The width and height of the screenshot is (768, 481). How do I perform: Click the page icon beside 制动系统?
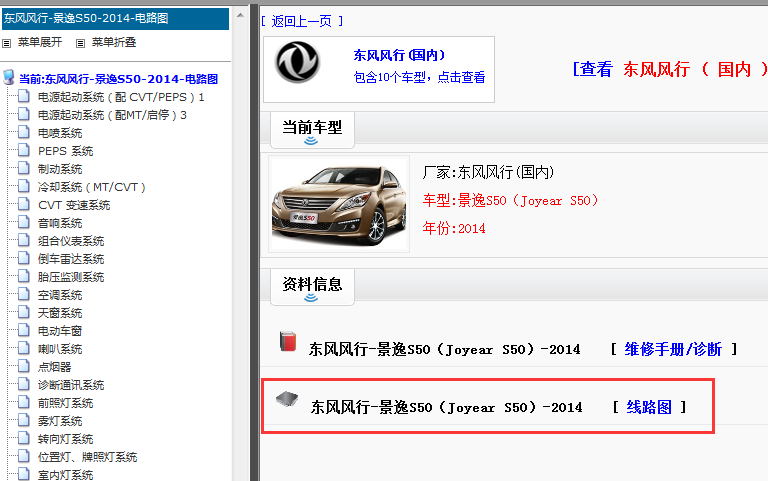pos(24,168)
